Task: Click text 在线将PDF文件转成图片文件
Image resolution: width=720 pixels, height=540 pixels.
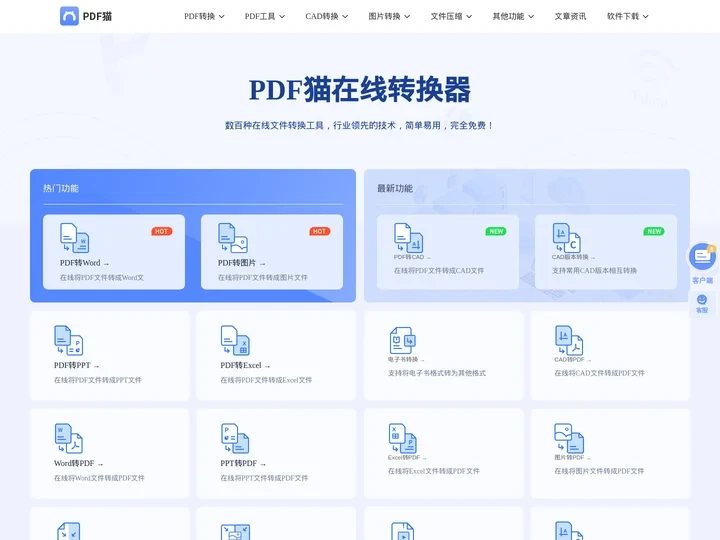Action: pyautogui.click(x=263, y=277)
